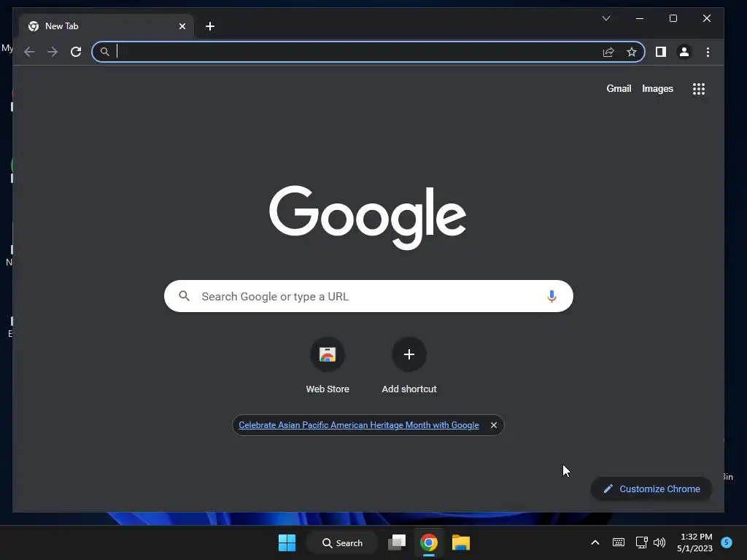Close the New Tab tab

point(182,26)
